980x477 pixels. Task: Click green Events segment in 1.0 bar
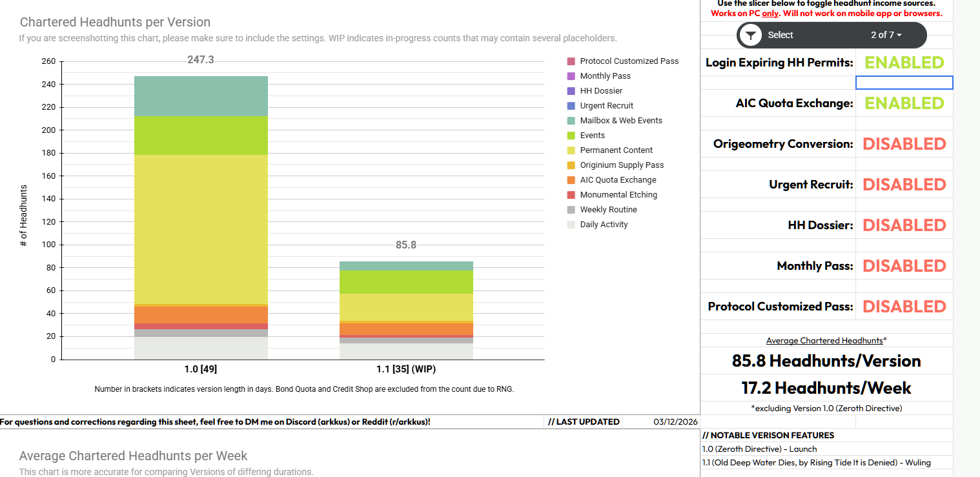tap(201, 136)
